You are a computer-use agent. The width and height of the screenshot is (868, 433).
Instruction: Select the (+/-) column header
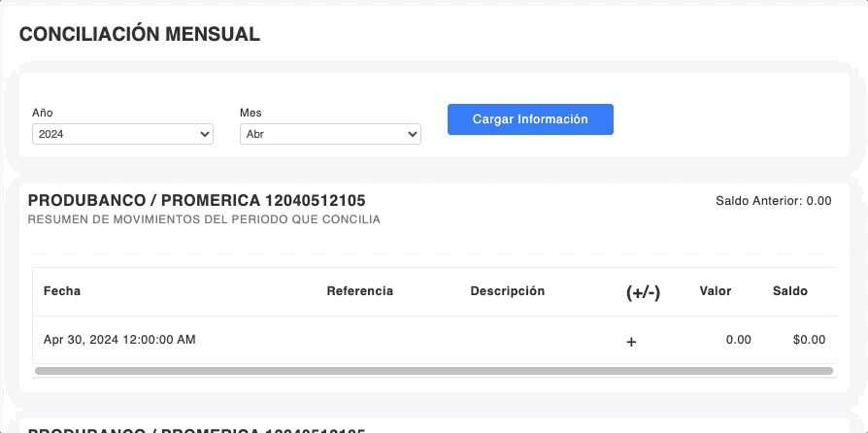643,292
